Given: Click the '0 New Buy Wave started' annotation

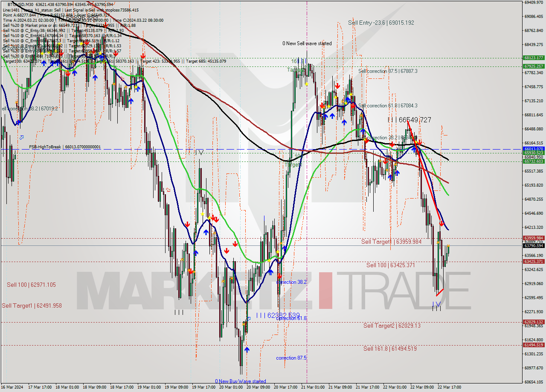Looking at the screenshot, I should click(241, 381).
